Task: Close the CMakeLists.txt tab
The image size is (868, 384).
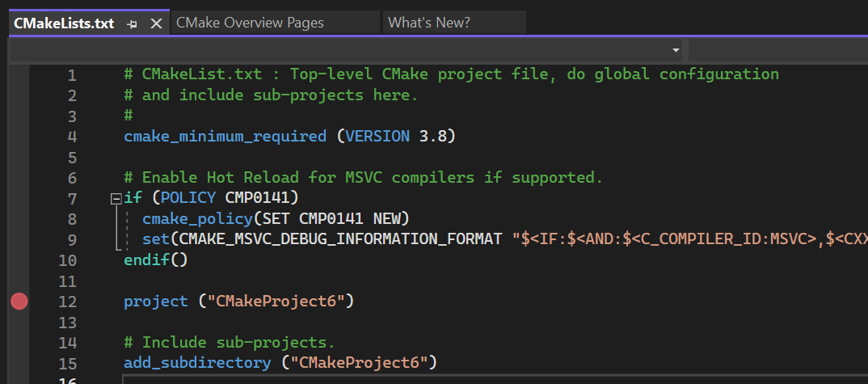Action: [157, 23]
